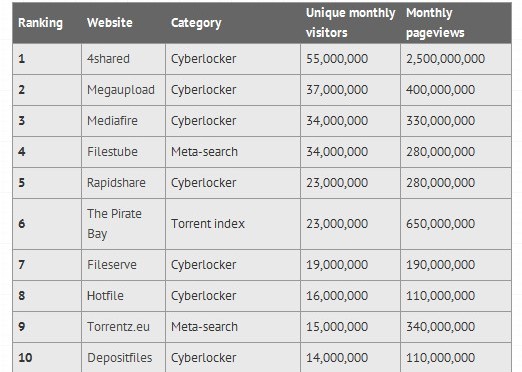Select the Megaupload website cell

point(121,90)
